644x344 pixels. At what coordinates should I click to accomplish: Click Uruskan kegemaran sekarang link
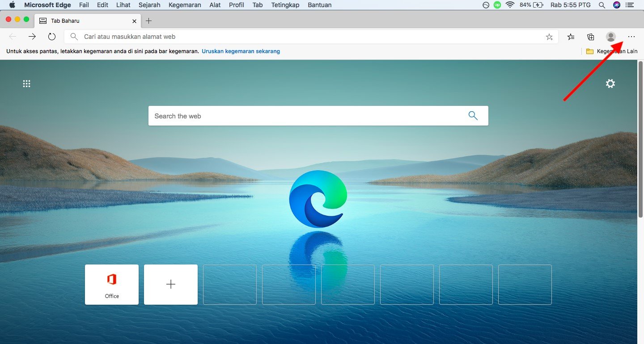click(241, 51)
